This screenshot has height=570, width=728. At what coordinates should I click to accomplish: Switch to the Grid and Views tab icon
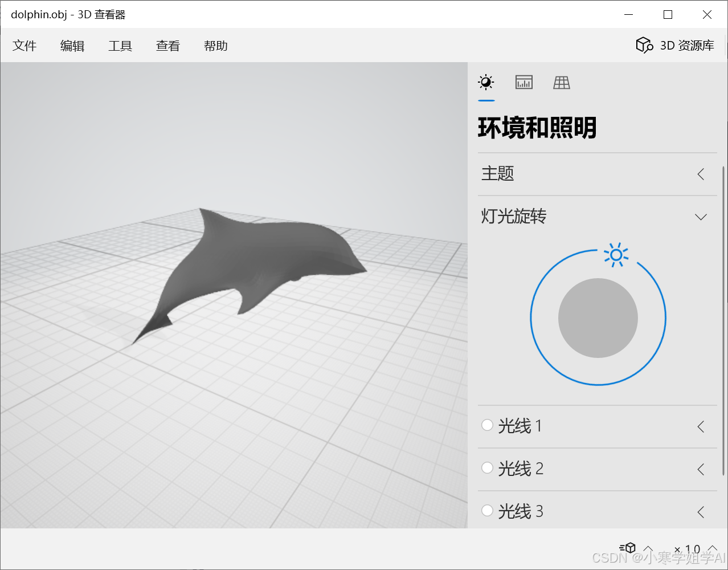click(x=562, y=83)
